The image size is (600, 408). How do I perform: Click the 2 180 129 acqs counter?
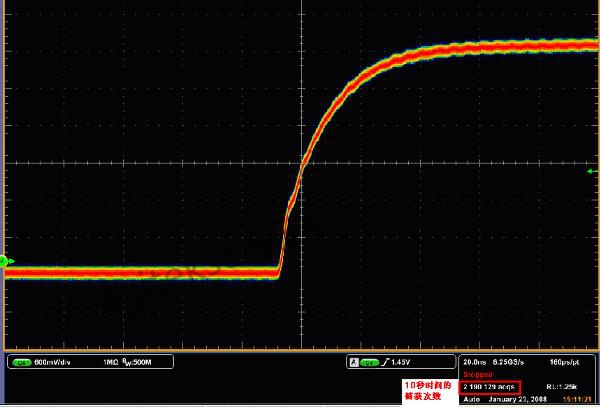490,386
